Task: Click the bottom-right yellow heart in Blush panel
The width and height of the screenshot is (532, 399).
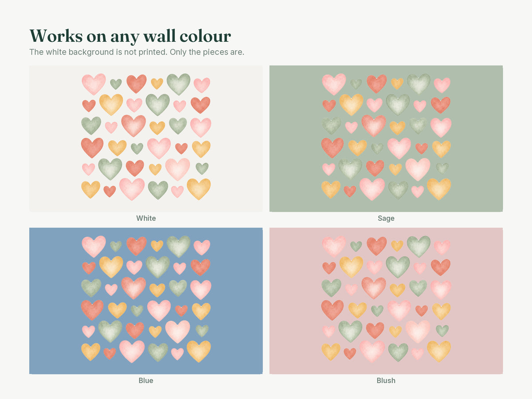Action: point(439,351)
